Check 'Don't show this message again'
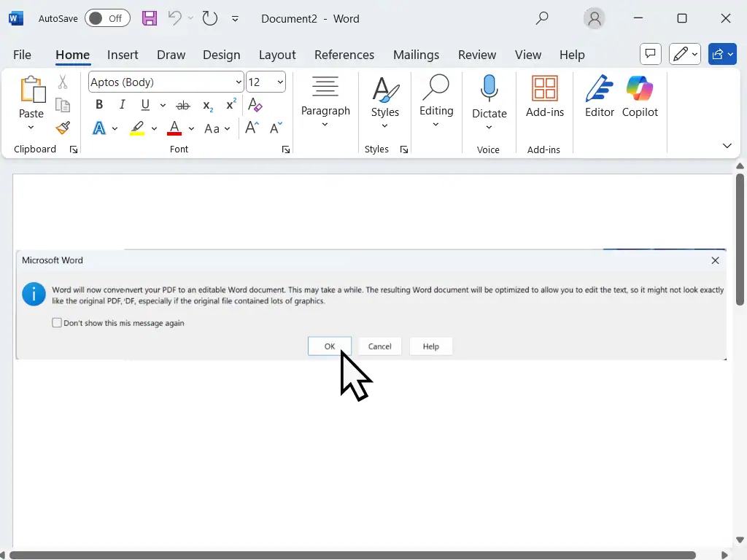Image resolution: width=747 pixels, height=560 pixels. [57, 323]
